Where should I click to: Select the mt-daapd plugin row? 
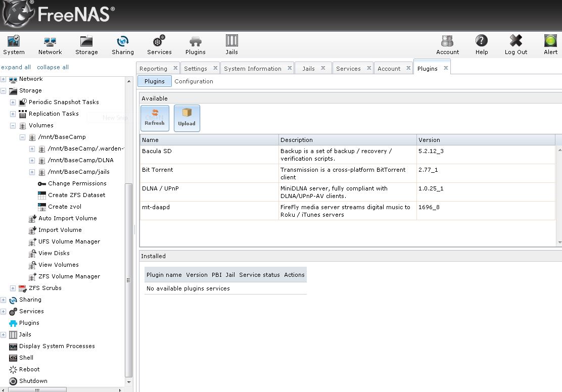[x=347, y=211]
